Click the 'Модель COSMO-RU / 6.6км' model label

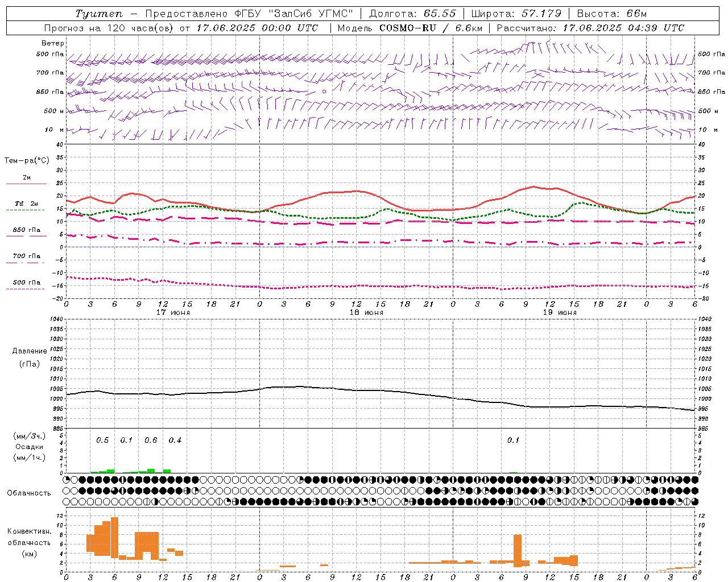pyautogui.click(x=410, y=28)
